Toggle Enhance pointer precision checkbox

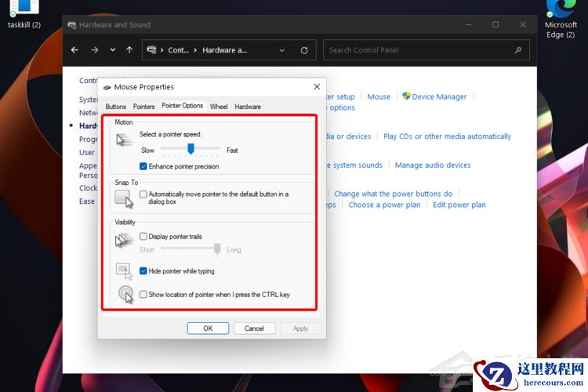tap(143, 166)
